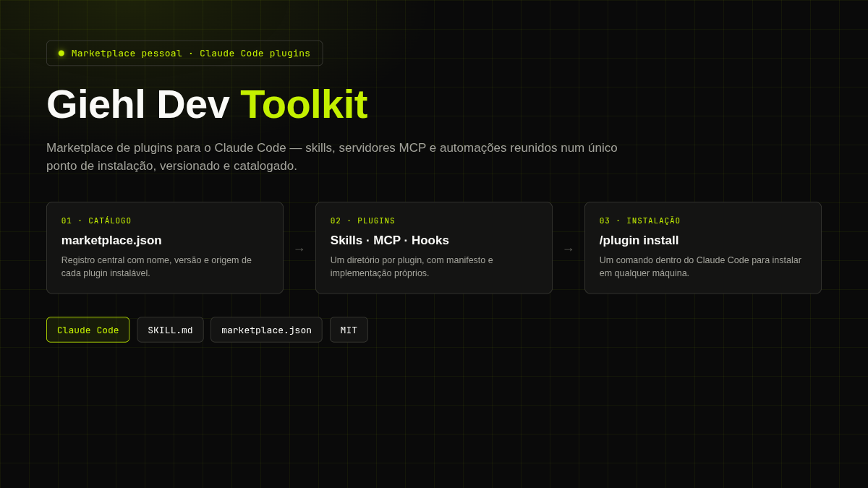Open the '03 · INSTALAÇÃO' /plugin install card
Image resolution: width=868 pixels, height=488 pixels.
tap(703, 248)
